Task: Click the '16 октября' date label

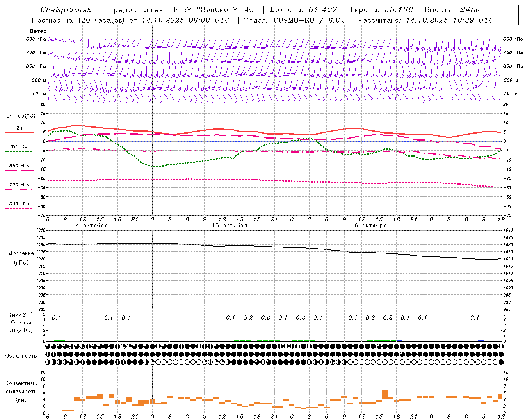Action: coord(369,226)
